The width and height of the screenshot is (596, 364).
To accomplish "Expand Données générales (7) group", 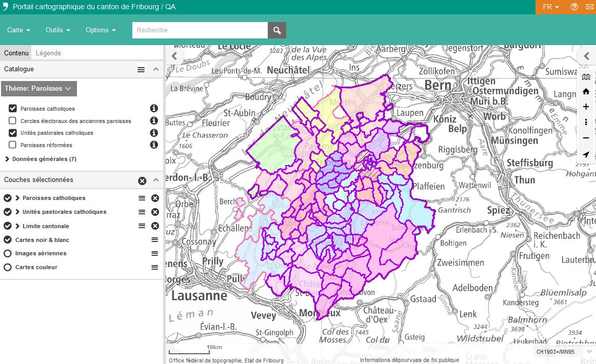I will click(41, 159).
